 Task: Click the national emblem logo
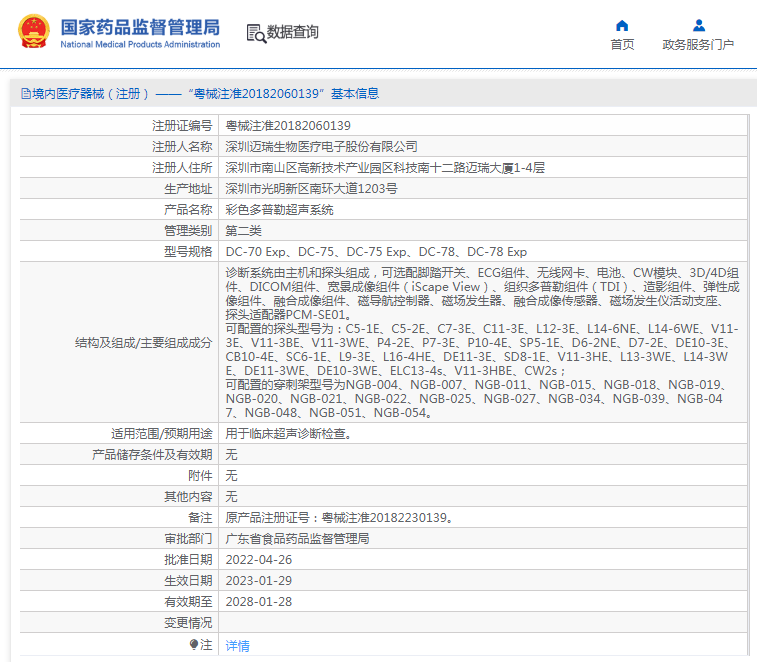34,32
